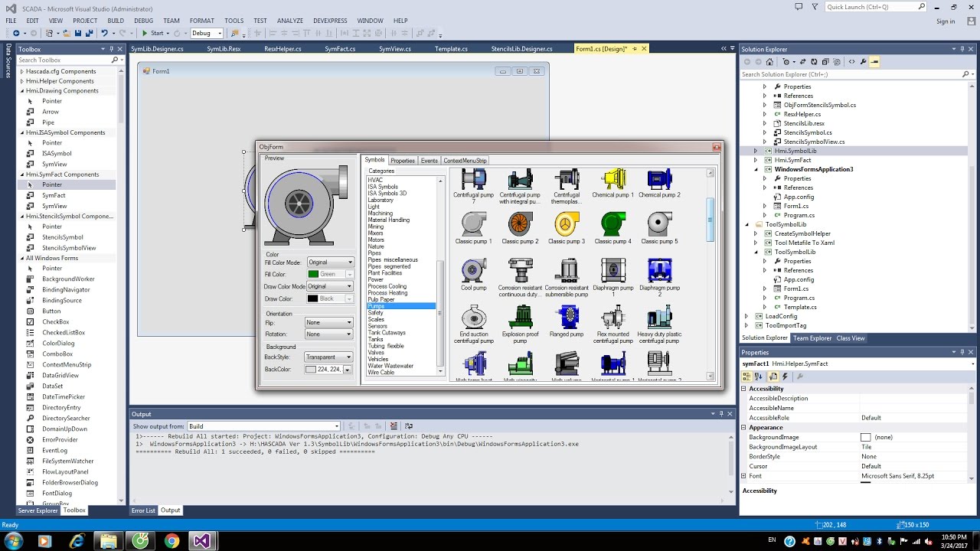The width and height of the screenshot is (980, 551).
Task: Collapse the Accessibility property category
Action: pos(744,389)
